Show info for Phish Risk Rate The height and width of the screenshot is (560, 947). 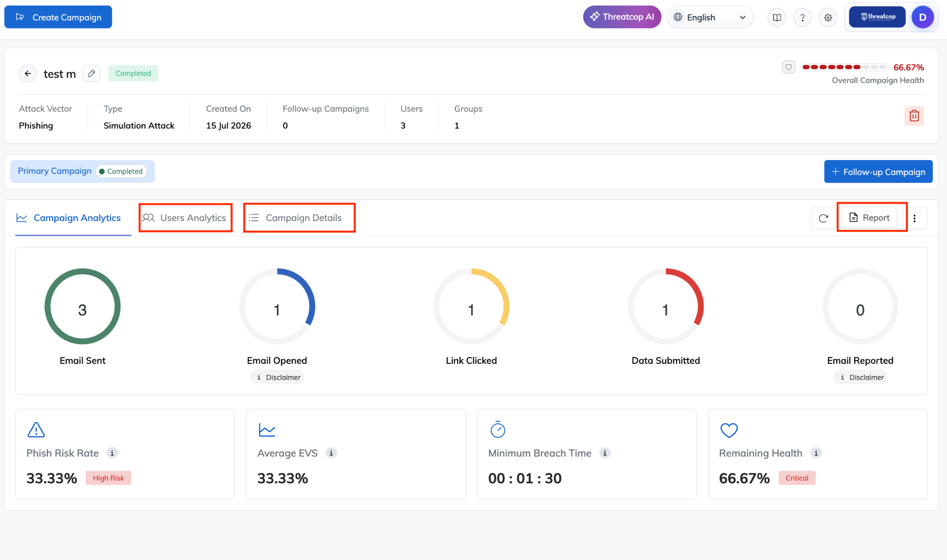coord(112,453)
